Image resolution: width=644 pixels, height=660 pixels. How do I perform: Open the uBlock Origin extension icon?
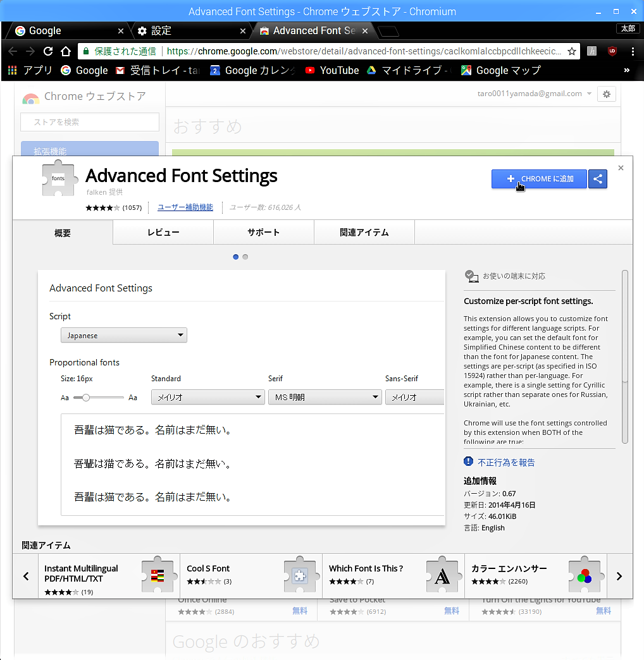pyautogui.click(x=612, y=51)
